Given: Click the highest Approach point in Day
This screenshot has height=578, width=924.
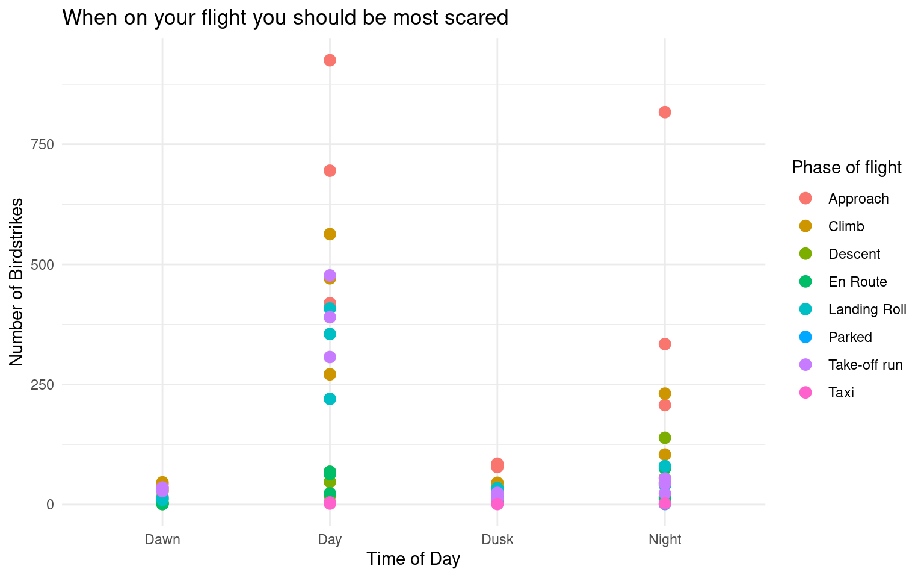Looking at the screenshot, I should 330,60.
